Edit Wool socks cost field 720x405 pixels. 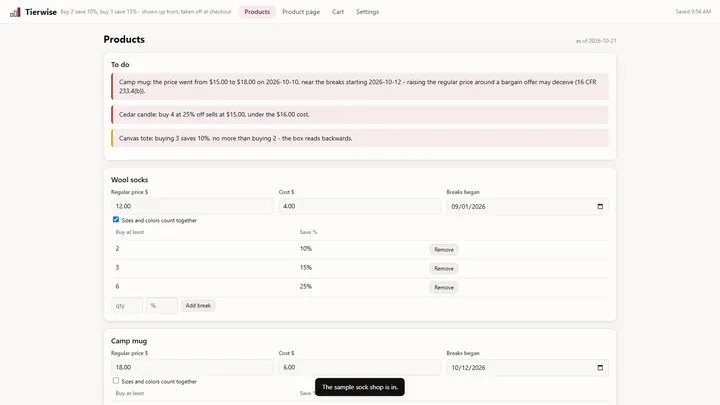[360, 206]
